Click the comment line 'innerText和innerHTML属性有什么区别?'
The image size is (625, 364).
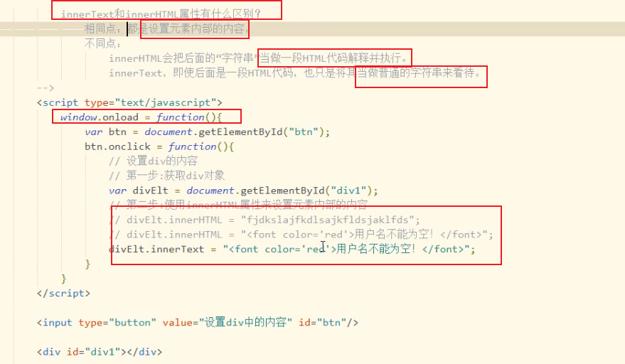tap(161, 14)
